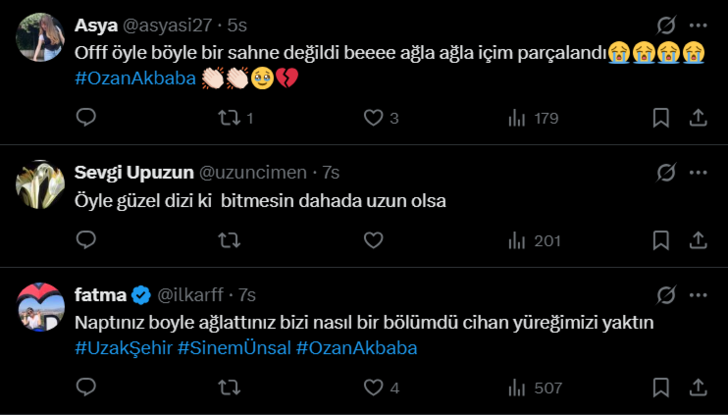Open more options on fatma's tweet
This screenshot has height=415, width=728.
pyautogui.click(x=697, y=295)
